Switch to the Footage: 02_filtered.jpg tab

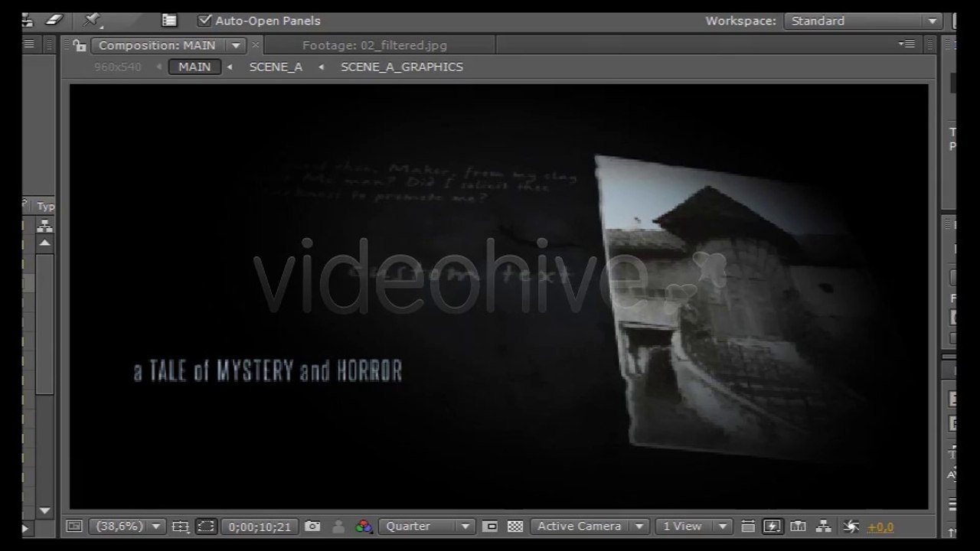coord(374,45)
